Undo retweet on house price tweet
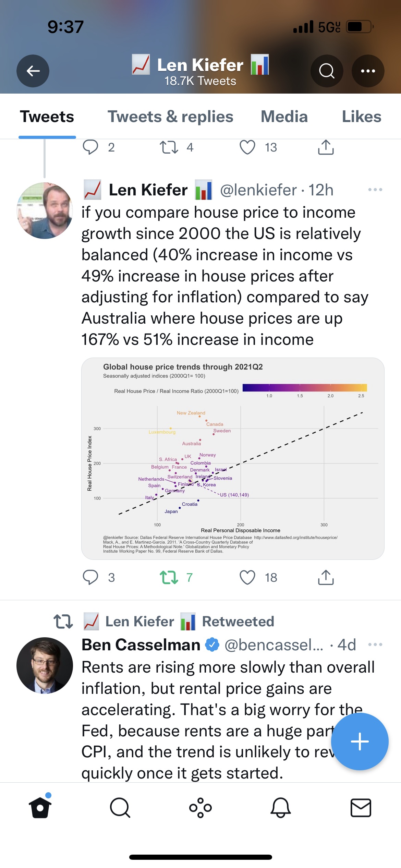Screen dimensions: 401x868 point(169,577)
